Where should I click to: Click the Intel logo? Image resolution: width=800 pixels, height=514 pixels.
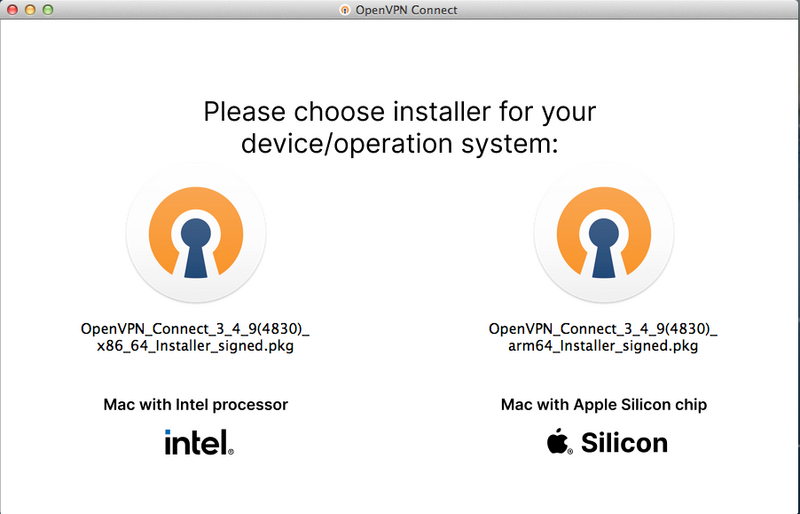pyautogui.click(x=199, y=442)
